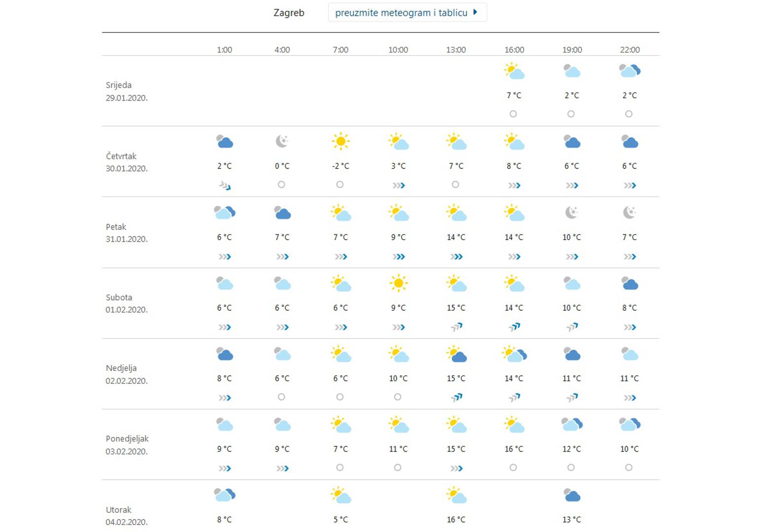
Task: Click the moon icon for Četvrtak at 4:00
Action: coord(282,141)
